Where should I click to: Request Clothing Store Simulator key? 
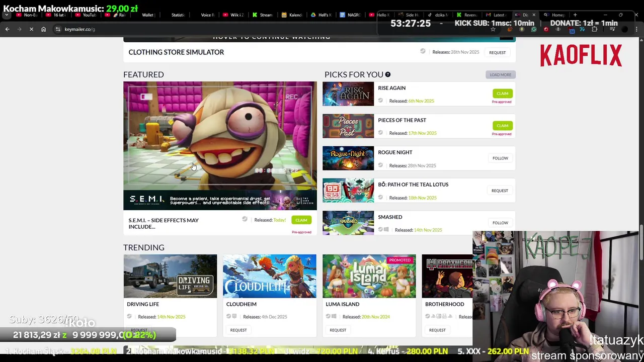pos(497,52)
